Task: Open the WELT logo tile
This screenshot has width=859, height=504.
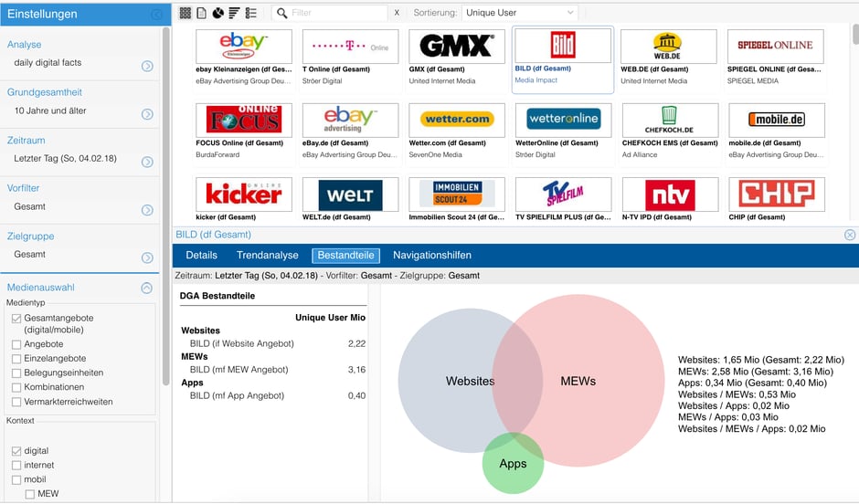Action: click(350, 194)
